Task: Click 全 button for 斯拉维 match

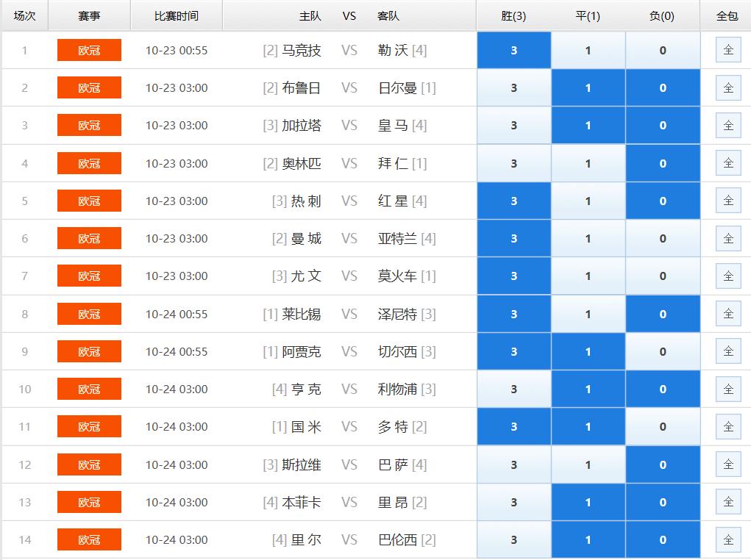Action: point(728,464)
